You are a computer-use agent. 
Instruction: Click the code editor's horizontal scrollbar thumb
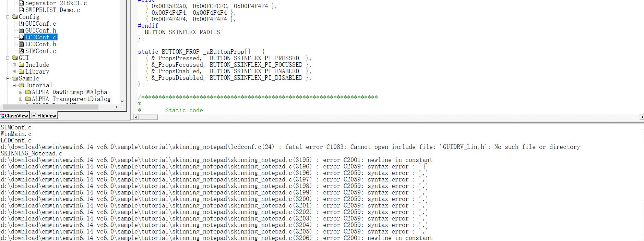point(148,117)
